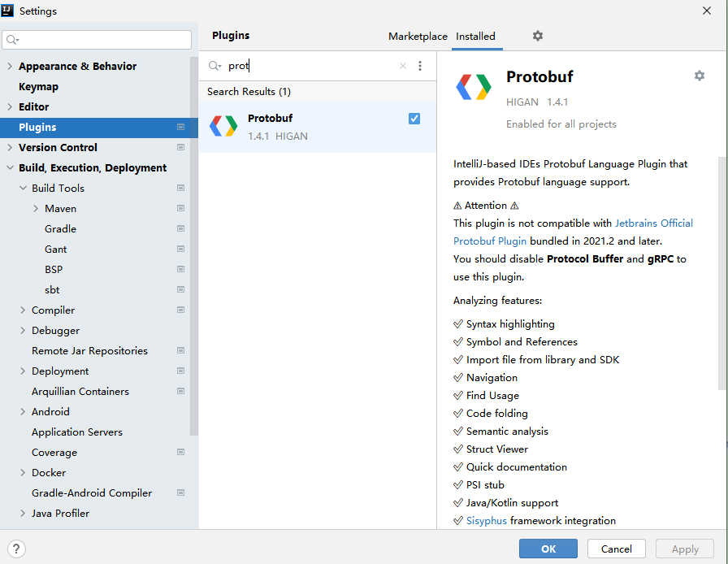The image size is (728, 564).
Task: Select Keymap in the settings tree
Action: coord(38,86)
